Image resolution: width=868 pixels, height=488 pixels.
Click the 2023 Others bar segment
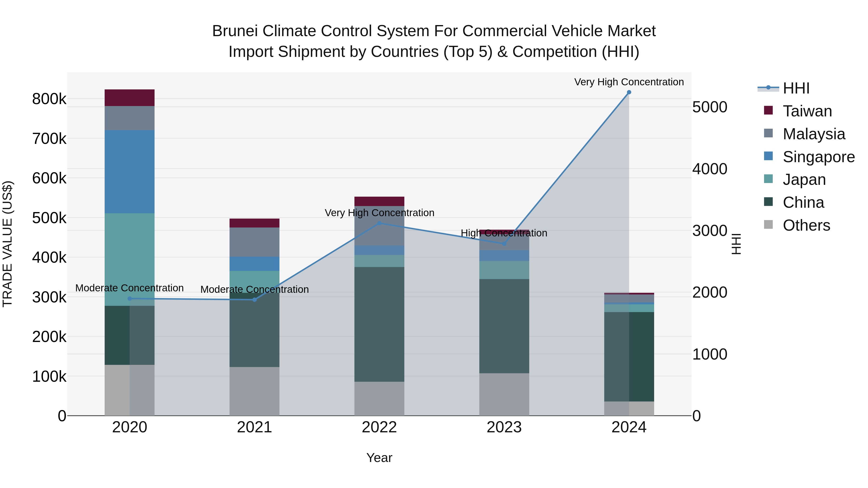coord(504,394)
